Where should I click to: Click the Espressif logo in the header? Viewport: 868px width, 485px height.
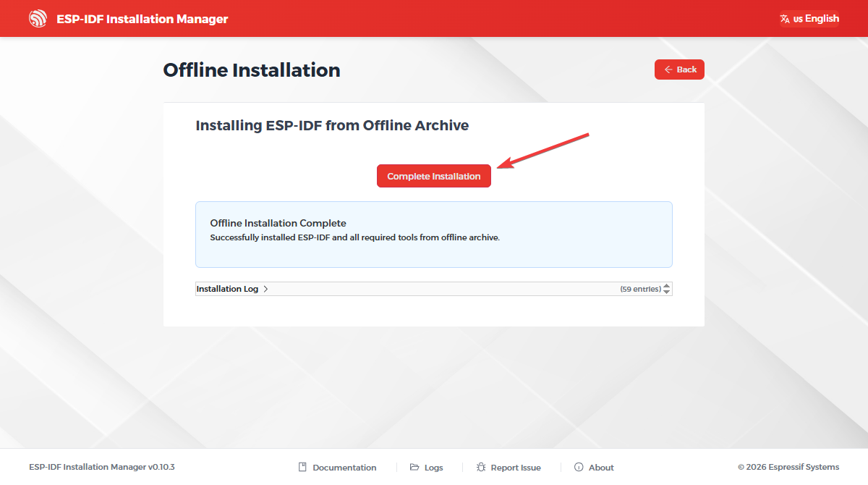click(x=38, y=19)
